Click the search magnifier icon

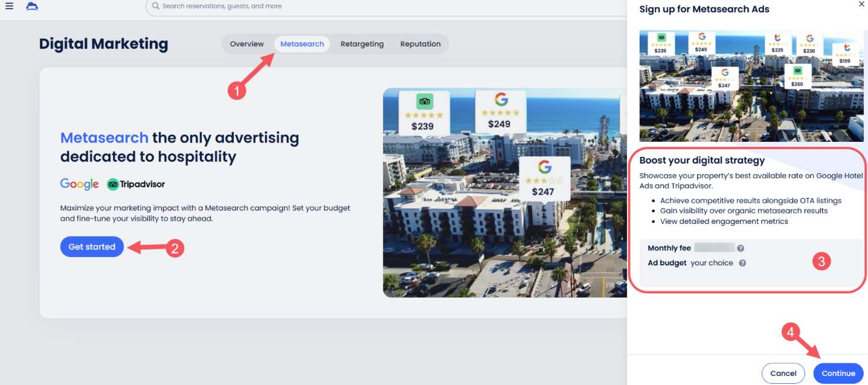[156, 6]
